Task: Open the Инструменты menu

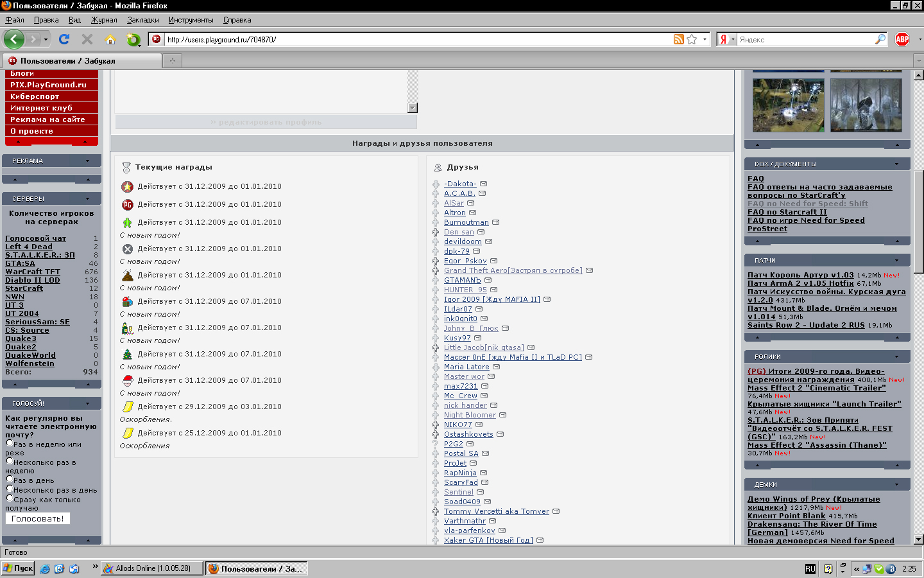Action: coord(191,20)
